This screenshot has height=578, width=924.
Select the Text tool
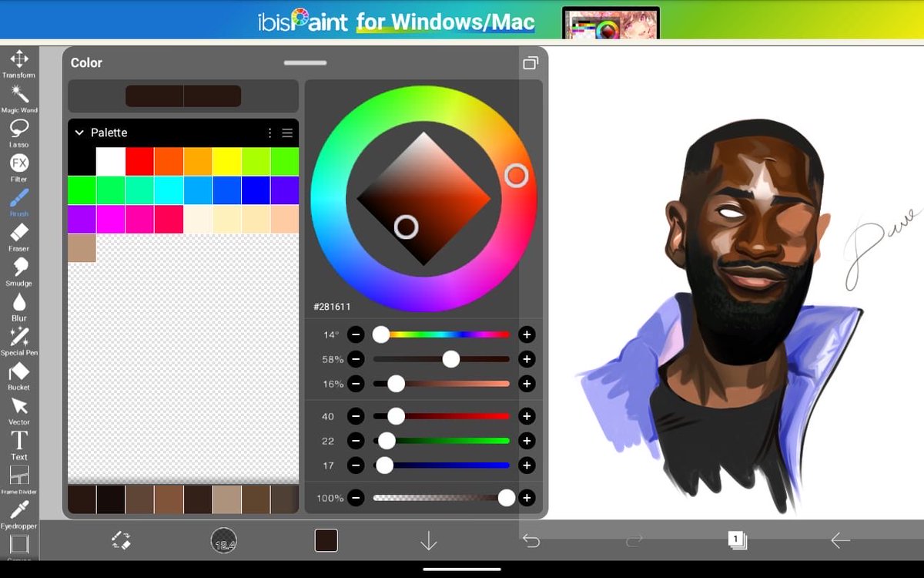19,445
